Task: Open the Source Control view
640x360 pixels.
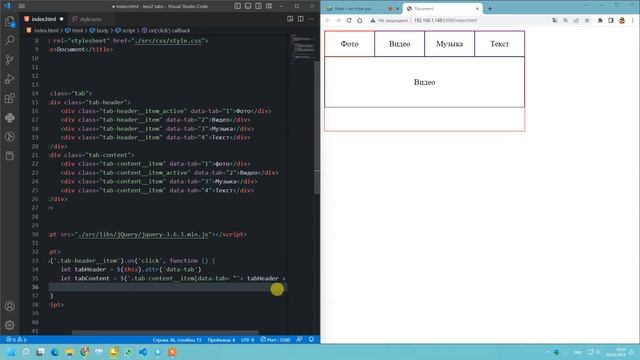Action: click(9, 60)
